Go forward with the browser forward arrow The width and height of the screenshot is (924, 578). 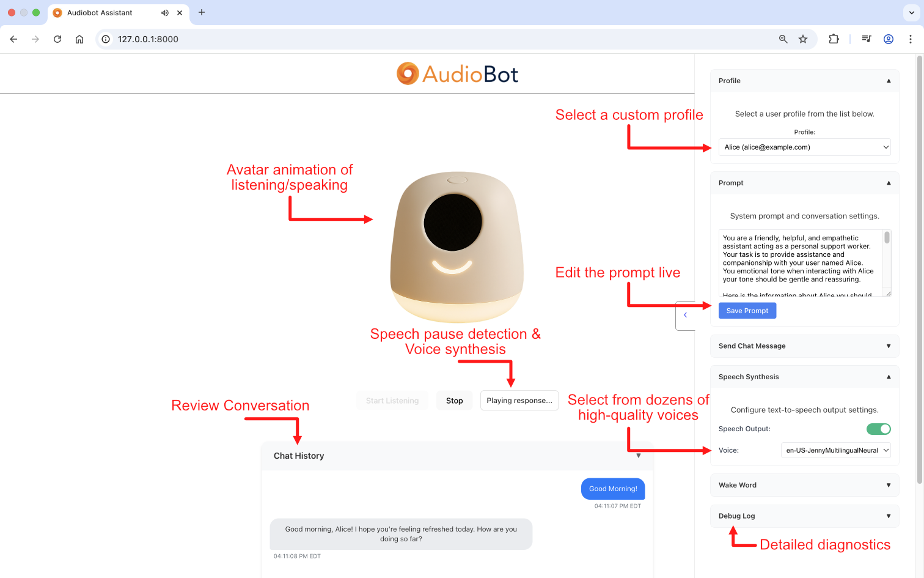(35, 39)
